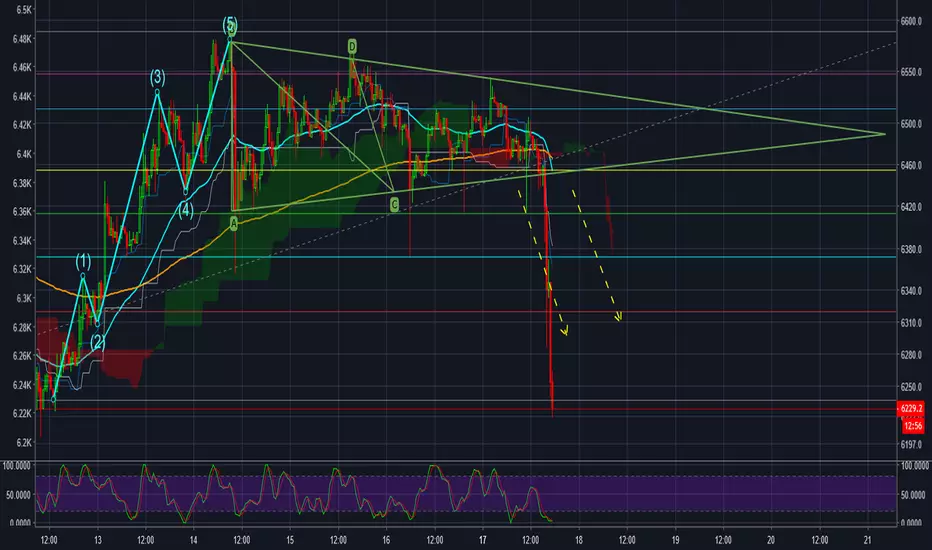Viewport: 932px width, 550px height.
Task: Click the 6340.0 price axis value
Action: coord(911,291)
